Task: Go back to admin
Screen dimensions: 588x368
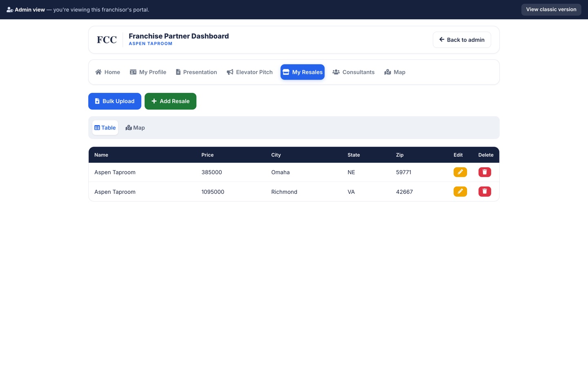Action: pyautogui.click(x=462, y=40)
